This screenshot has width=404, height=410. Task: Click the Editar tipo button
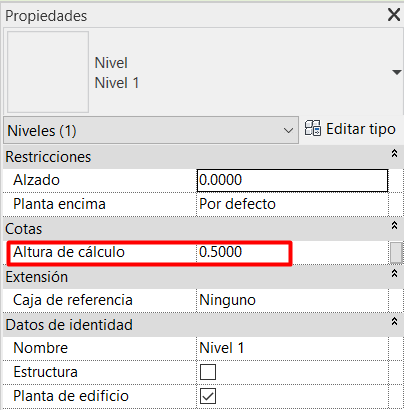pyautogui.click(x=350, y=129)
